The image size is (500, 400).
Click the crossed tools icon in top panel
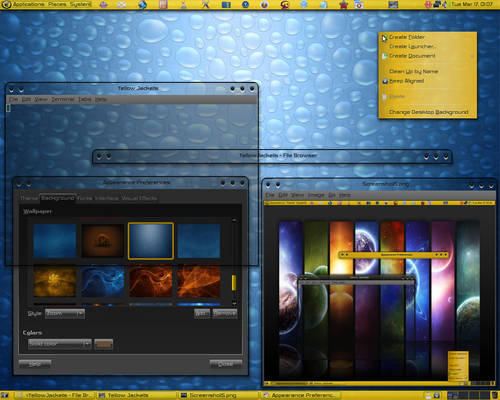tap(205, 5)
